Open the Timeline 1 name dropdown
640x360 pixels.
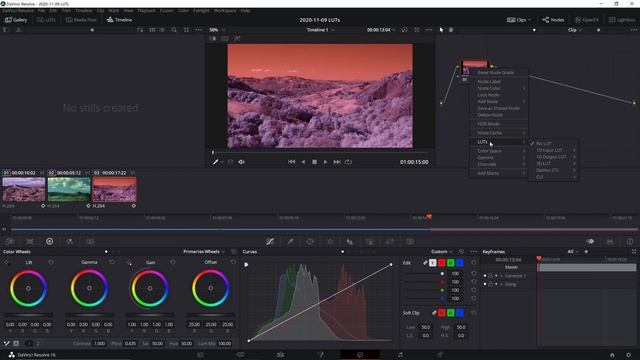click(320, 30)
